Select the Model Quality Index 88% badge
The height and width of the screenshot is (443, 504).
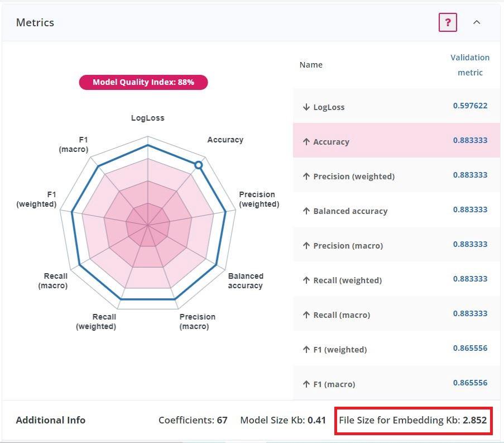tap(143, 82)
